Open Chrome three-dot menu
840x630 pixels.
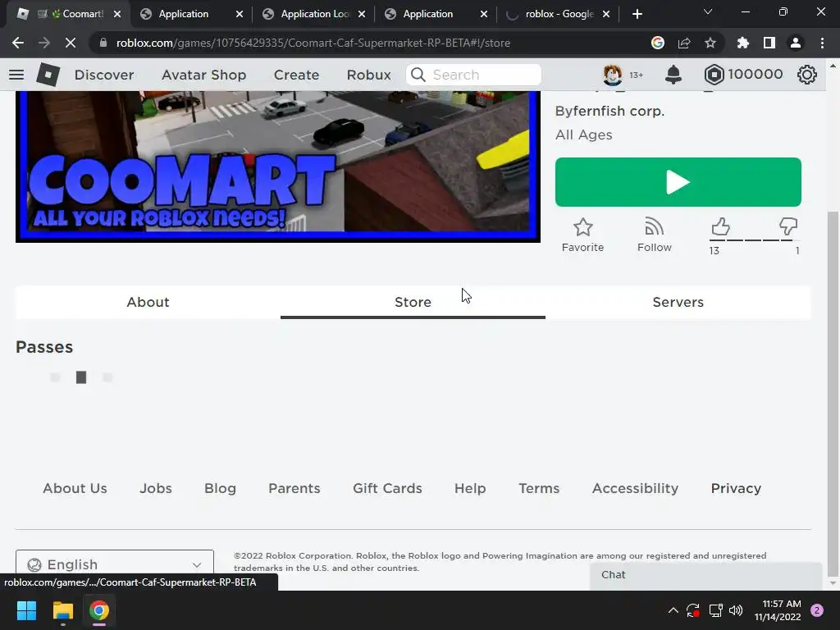(x=822, y=43)
